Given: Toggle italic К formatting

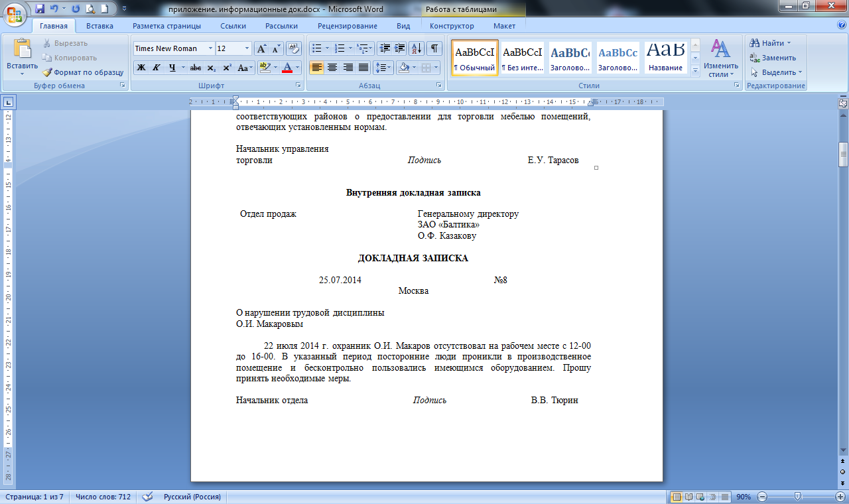Looking at the screenshot, I should point(157,68).
